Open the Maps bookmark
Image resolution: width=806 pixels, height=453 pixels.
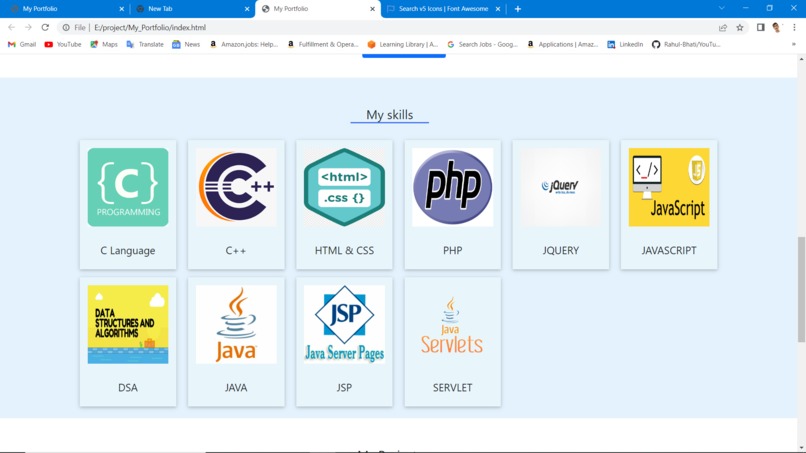(x=104, y=44)
